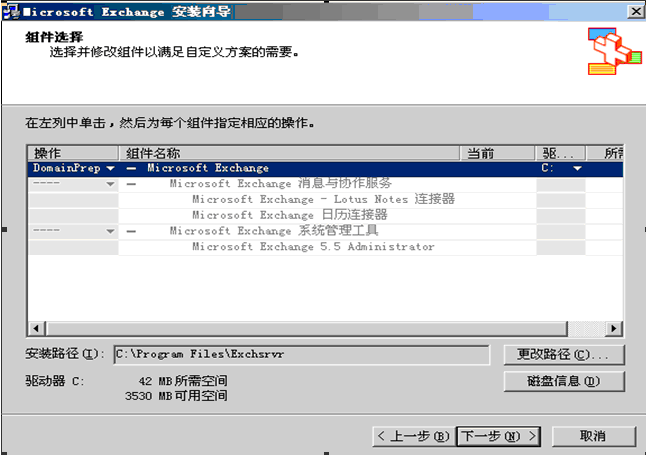Select the Microsoft Exchange 日历连接器 row
646x455 pixels.
(x=325, y=216)
